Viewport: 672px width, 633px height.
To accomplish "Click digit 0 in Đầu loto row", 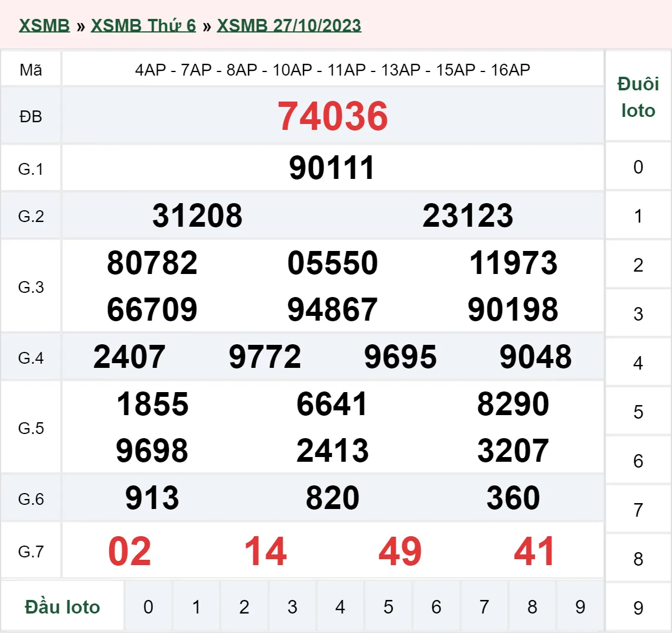I will 149,606.
